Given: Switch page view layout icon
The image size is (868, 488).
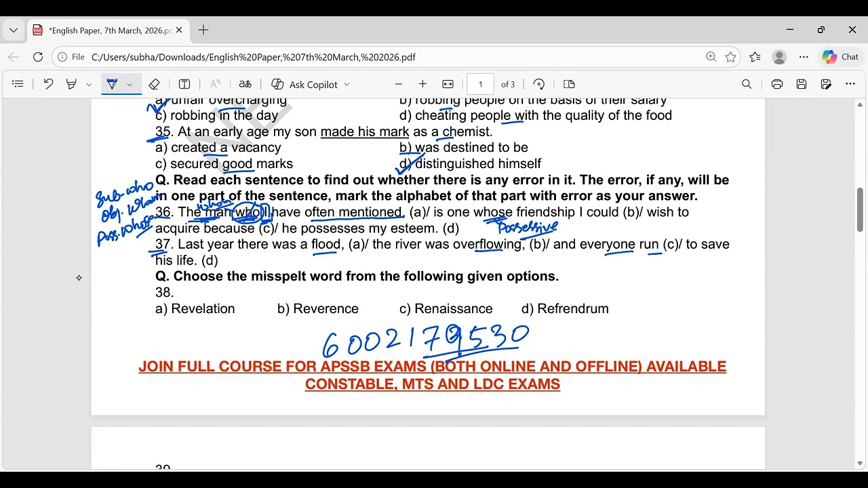Looking at the screenshot, I should click(x=569, y=84).
